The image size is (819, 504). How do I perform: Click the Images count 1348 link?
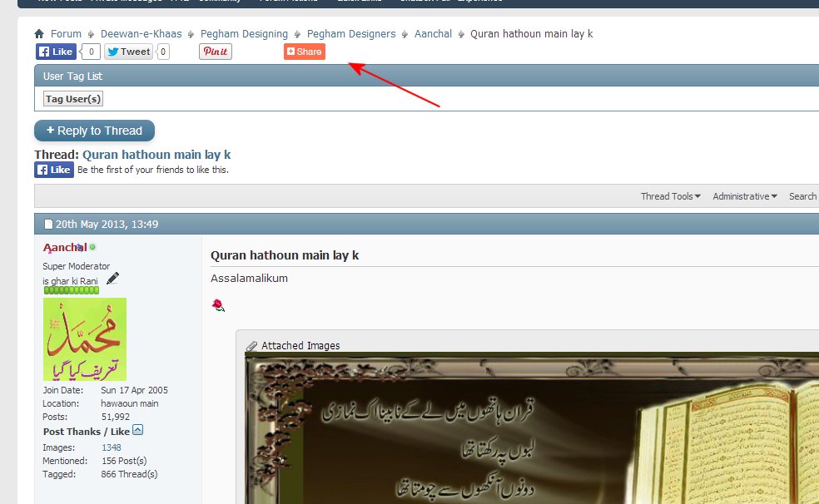(112, 447)
